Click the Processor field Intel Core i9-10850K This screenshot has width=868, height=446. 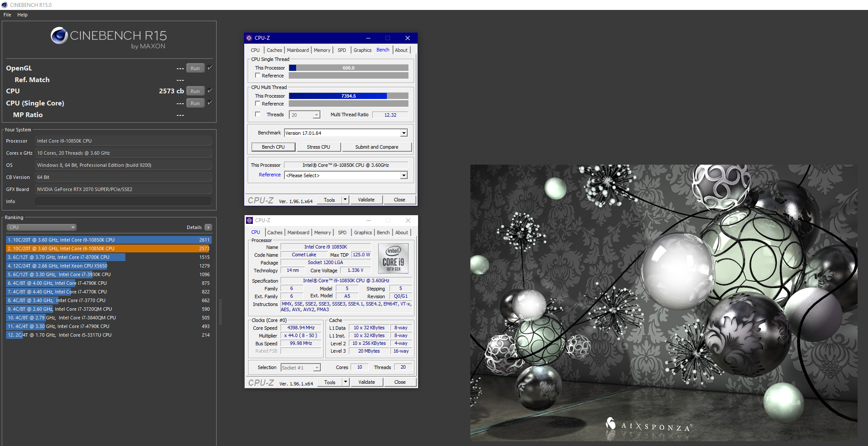123,141
